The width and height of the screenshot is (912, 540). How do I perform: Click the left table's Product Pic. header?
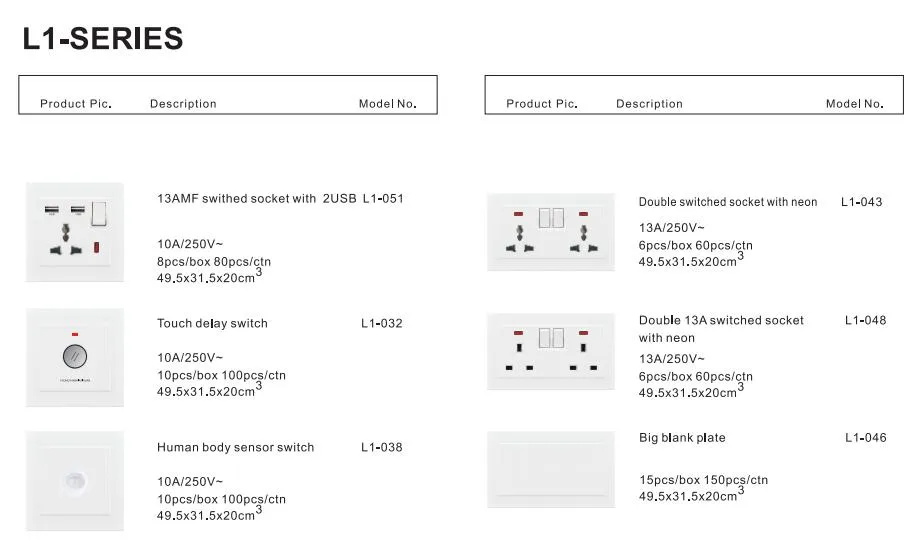tap(76, 104)
